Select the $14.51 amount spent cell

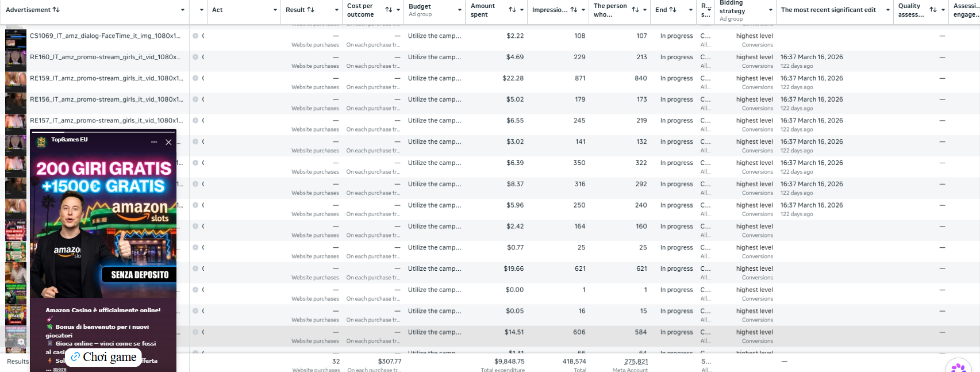514,332
